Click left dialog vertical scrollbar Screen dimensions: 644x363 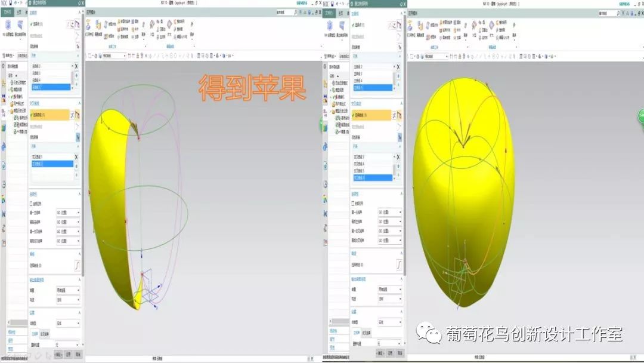pos(83,144)
